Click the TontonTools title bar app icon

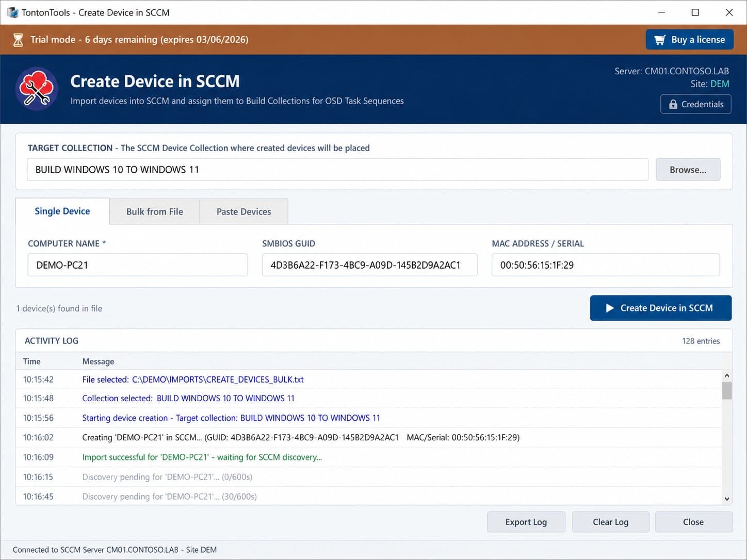(12, 12)
